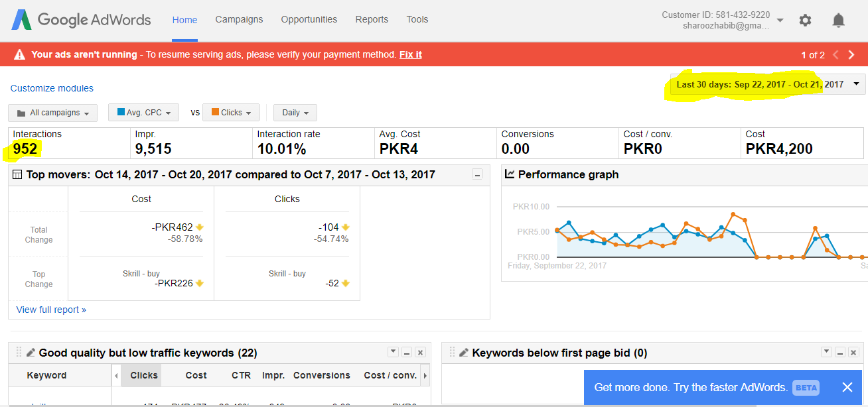The width and height of the screenshot is (868, 407).
Task: Sort by Cost column header
Action: (196, 375)
